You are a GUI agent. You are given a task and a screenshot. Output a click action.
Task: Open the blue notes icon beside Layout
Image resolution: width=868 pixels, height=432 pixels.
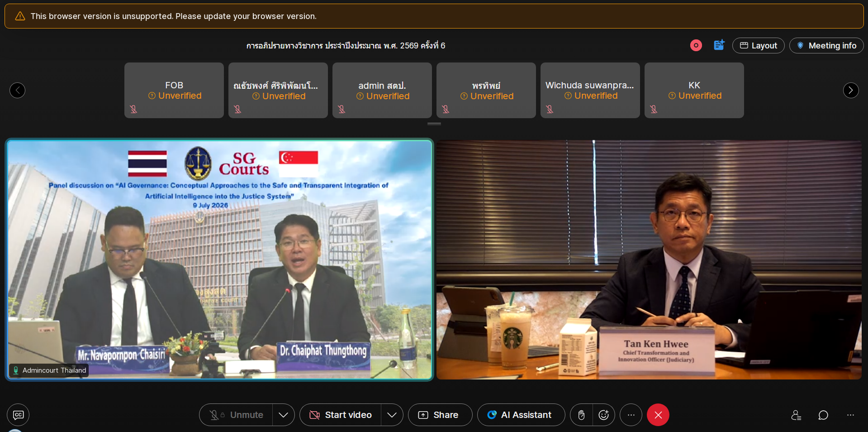tap(719, 45)
